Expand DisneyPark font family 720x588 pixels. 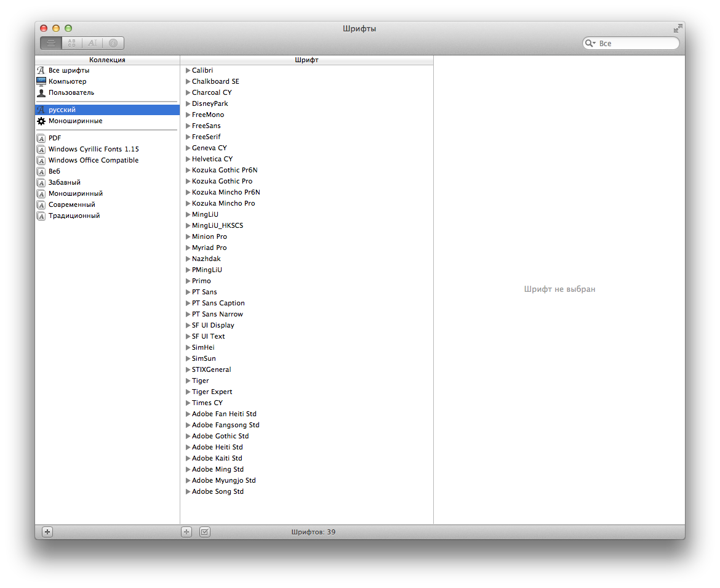[188, 103]
